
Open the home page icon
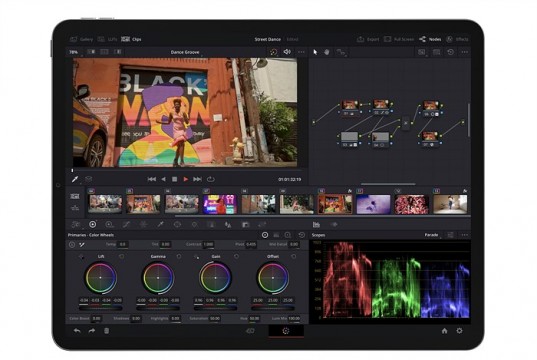[x=444, y=331]
